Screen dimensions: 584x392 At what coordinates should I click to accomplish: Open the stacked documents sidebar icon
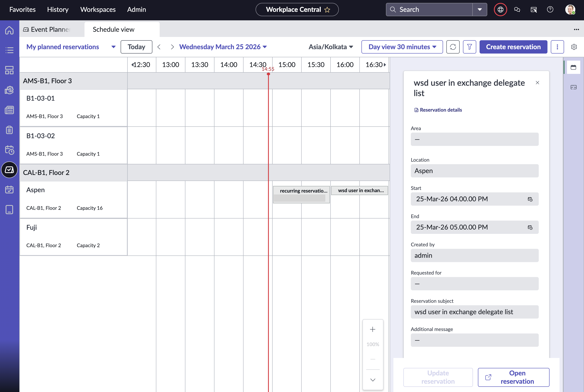pos(9,110)
